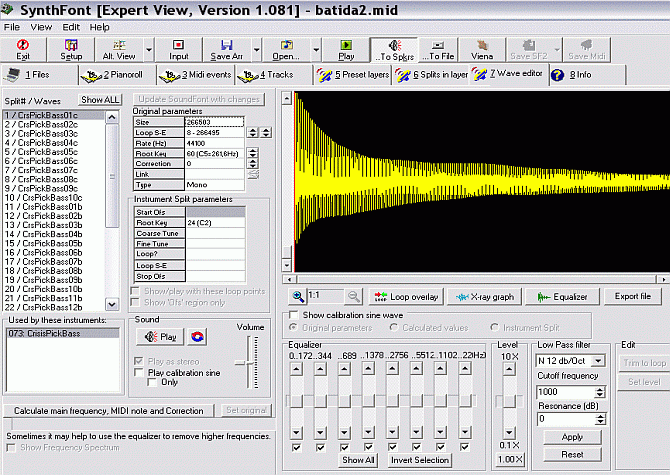Open the 6 Splits in layer tab

(432, 75)
